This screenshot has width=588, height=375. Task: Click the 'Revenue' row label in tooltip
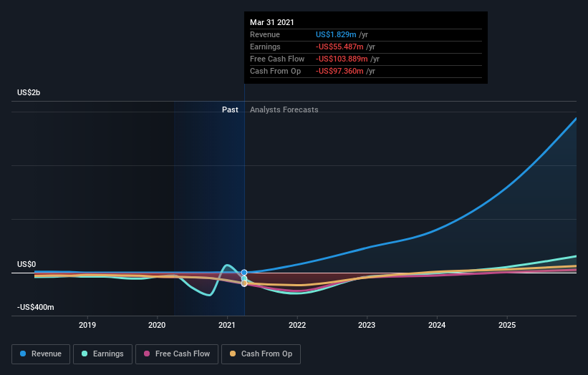click(x=265, y=34)
